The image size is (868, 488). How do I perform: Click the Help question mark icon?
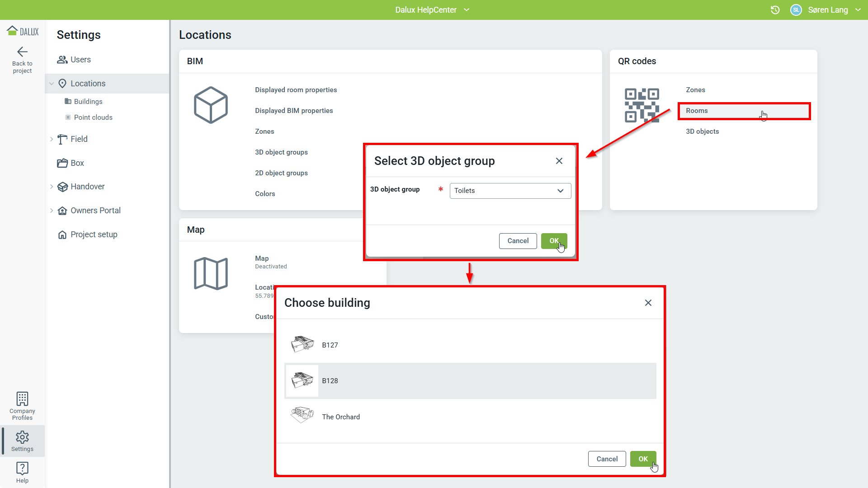point(22,468)
